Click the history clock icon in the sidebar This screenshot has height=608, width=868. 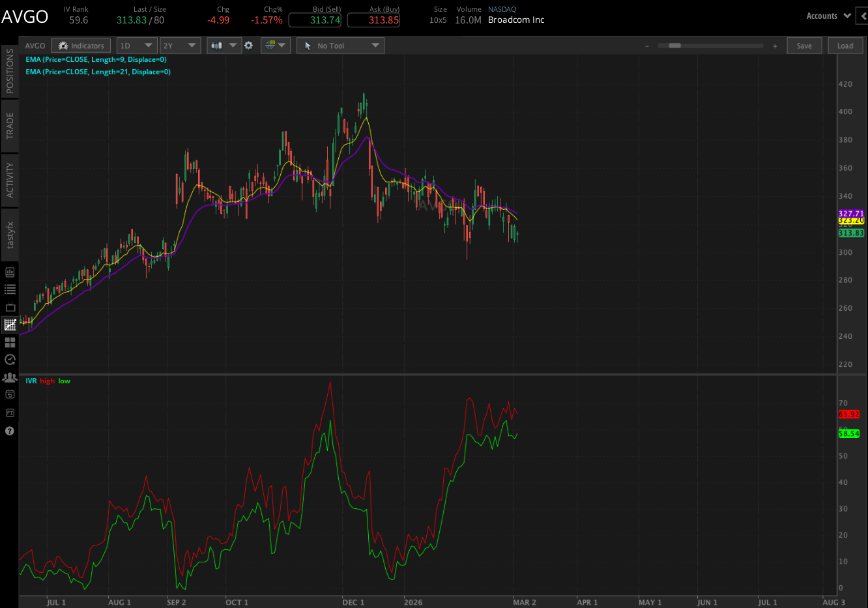click(x=9, y=359)
